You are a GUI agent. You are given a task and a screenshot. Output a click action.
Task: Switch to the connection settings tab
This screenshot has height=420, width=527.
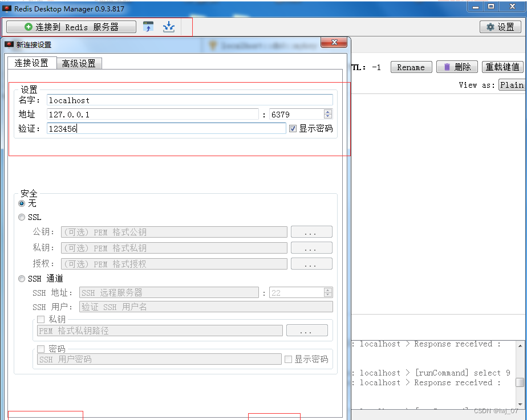pos(31,63)
